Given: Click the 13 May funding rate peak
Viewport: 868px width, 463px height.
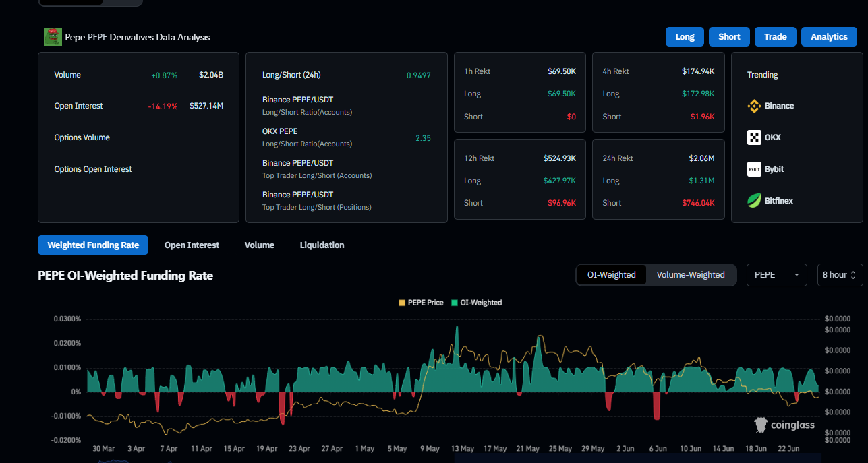Looking at the screenshot, I should pyautogui.click(x=457, y=328).
